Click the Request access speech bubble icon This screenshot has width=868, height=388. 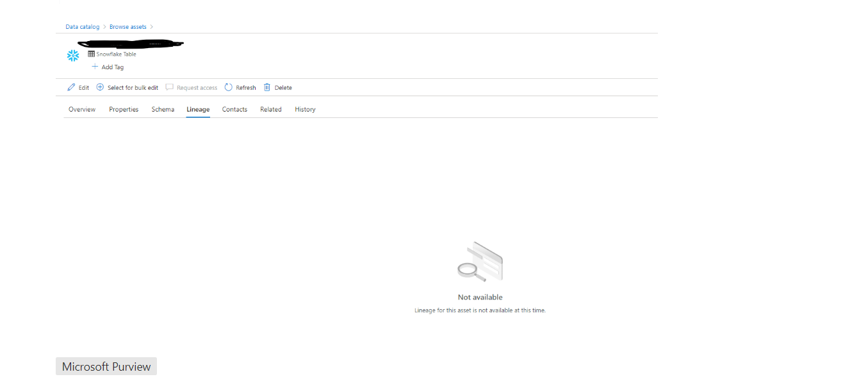pyautogui.click(x=170, y=87)
